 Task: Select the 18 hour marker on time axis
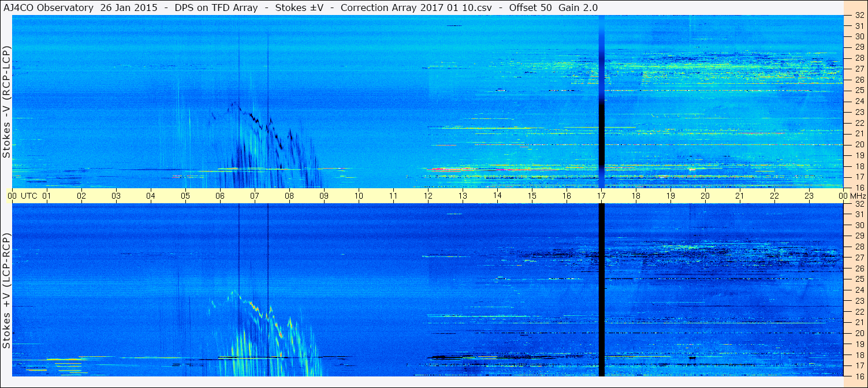(x=636, y=196)
